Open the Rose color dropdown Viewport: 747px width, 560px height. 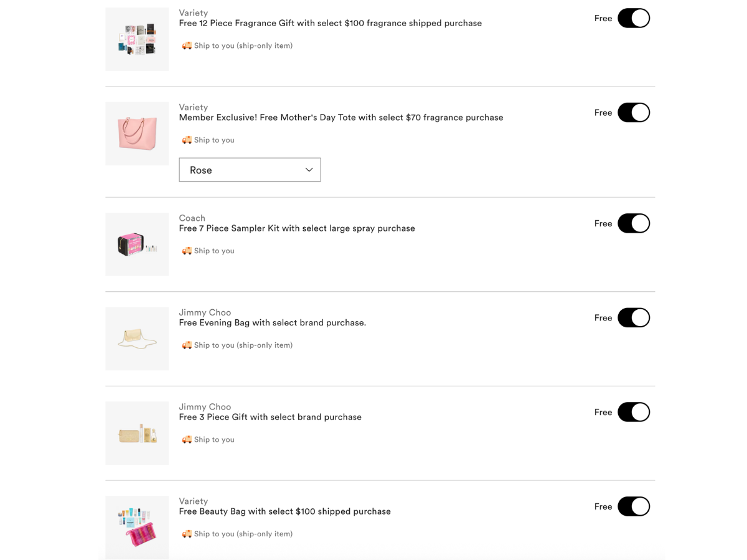pos(250,169)
